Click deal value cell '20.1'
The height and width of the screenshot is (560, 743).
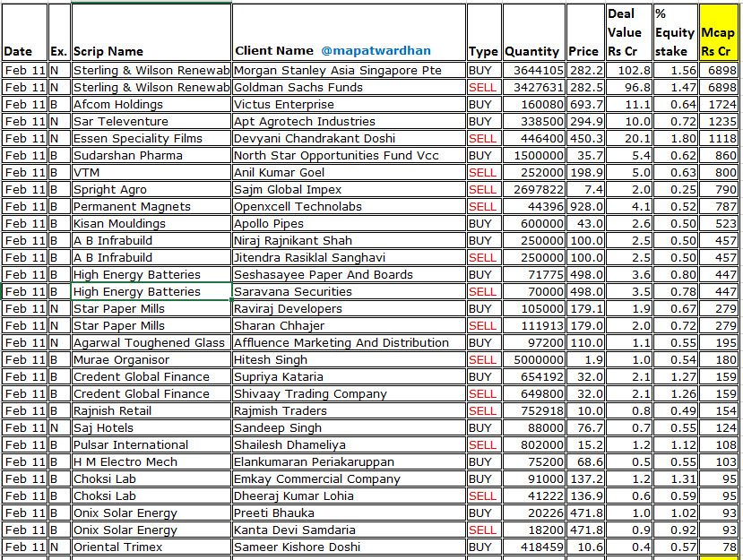click(629, 138)
